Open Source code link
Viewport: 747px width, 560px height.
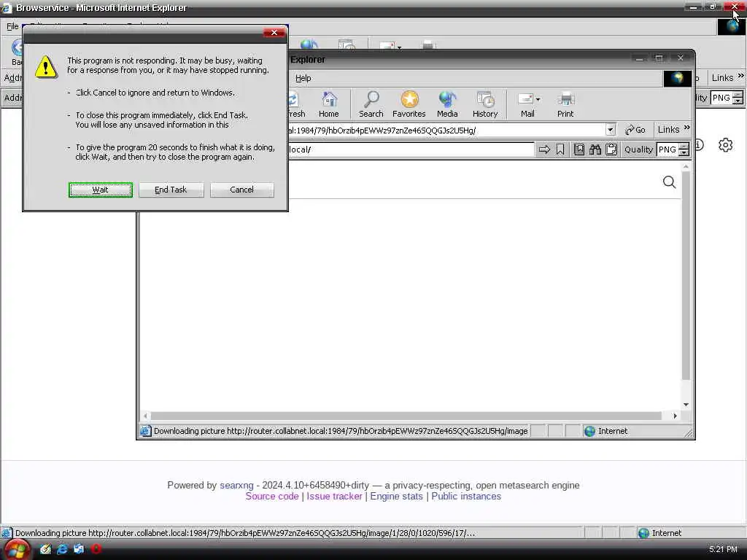(272, 496)
